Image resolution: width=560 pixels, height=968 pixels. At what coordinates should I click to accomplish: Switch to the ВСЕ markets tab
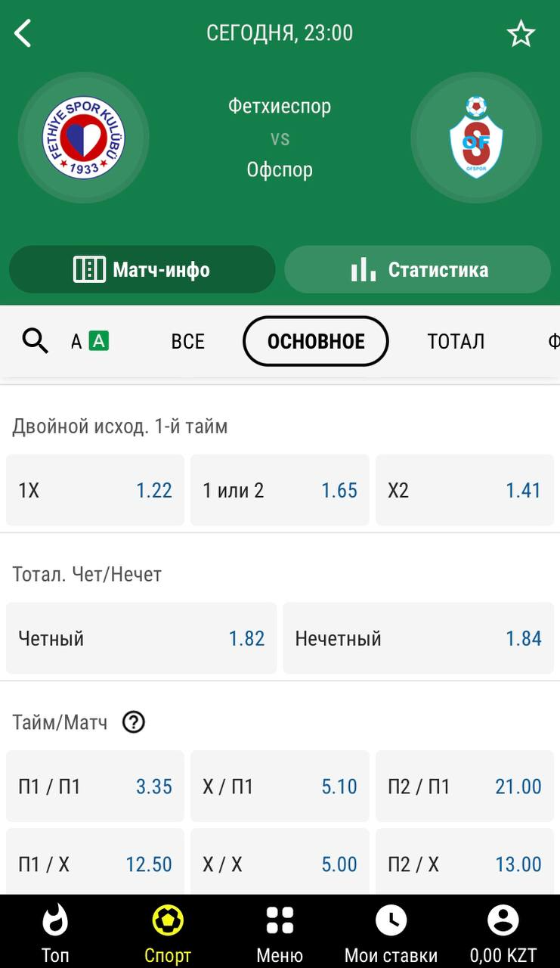pos(187,342)
